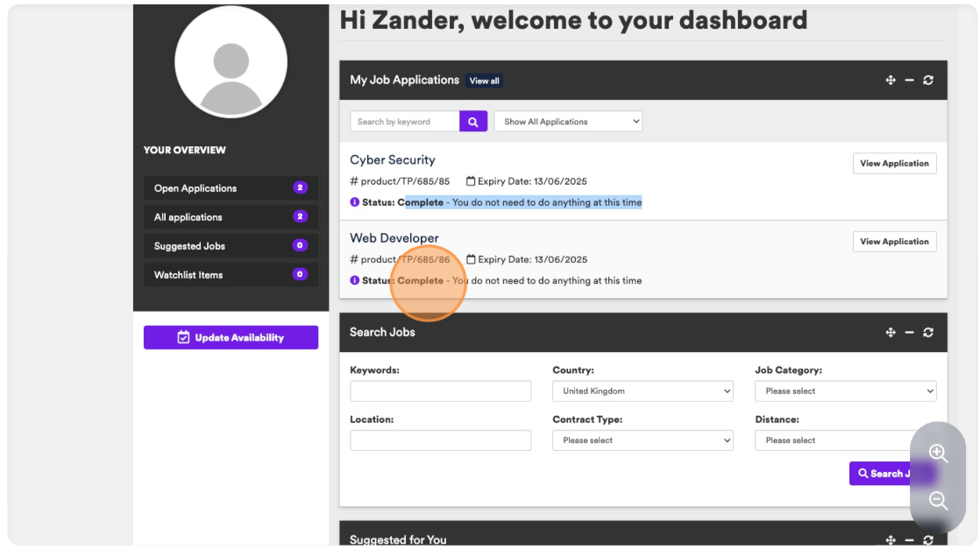Click the move icon in My Job Applications header
980x550 pixels.
(x=891, y=80)
